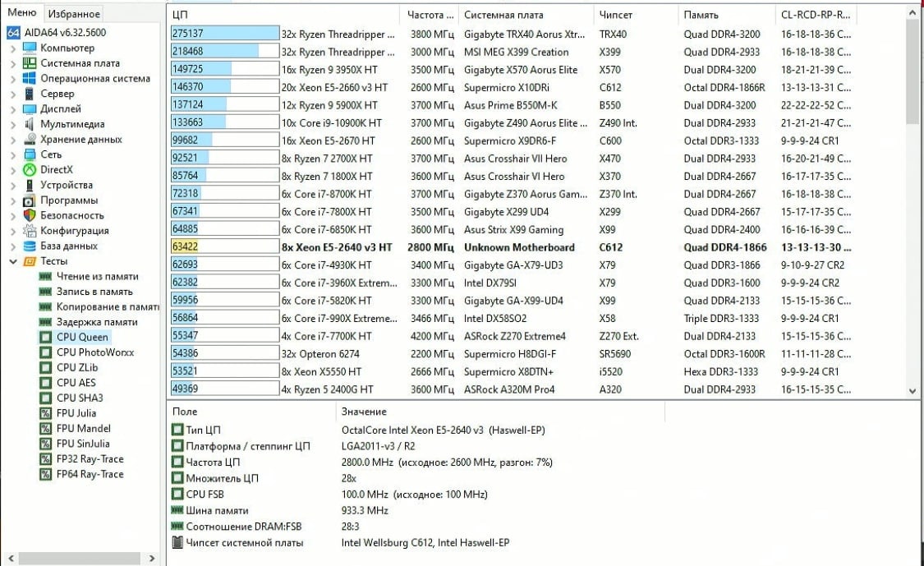Expand the Дисплей tree node

[13, 109]
